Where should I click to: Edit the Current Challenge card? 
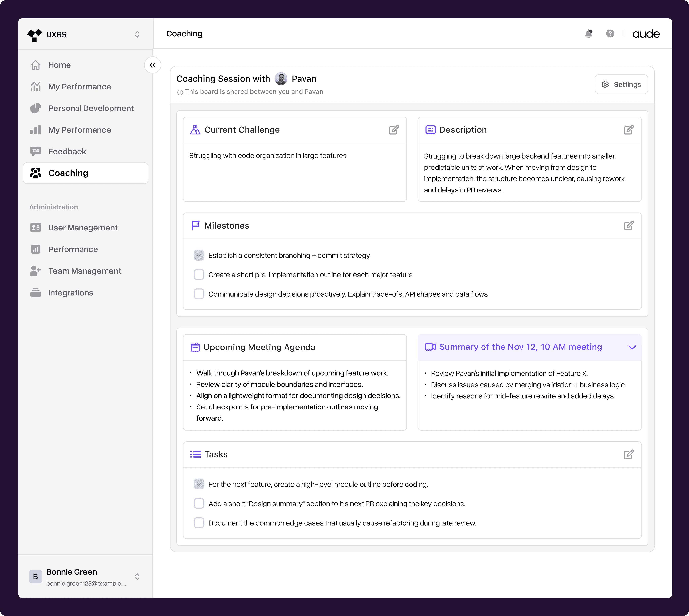click(394, 130)
